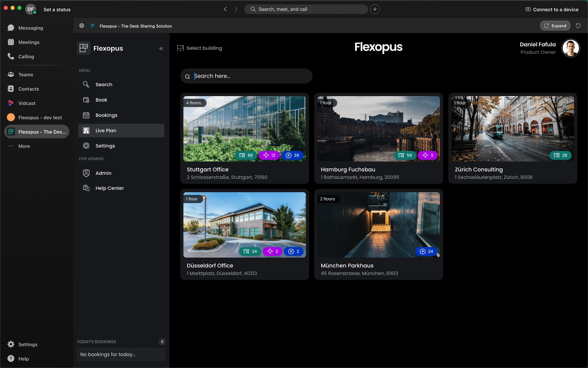
Task: Open the Zürich Consulting building thumbnail
Action: coord(512,129)
